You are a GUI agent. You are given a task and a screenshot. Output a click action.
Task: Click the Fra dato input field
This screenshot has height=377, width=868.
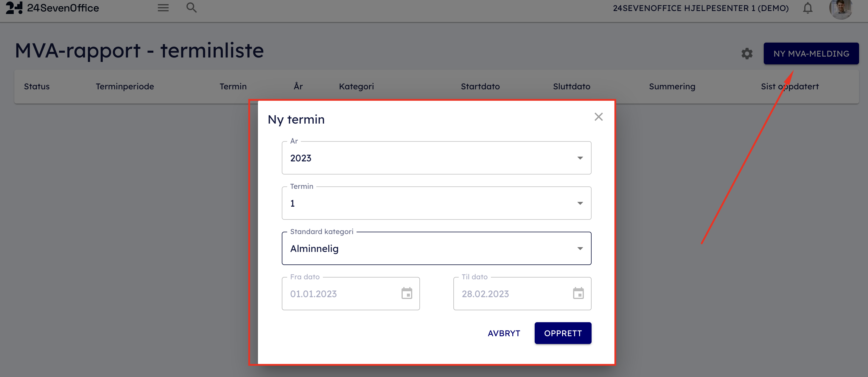340,294
